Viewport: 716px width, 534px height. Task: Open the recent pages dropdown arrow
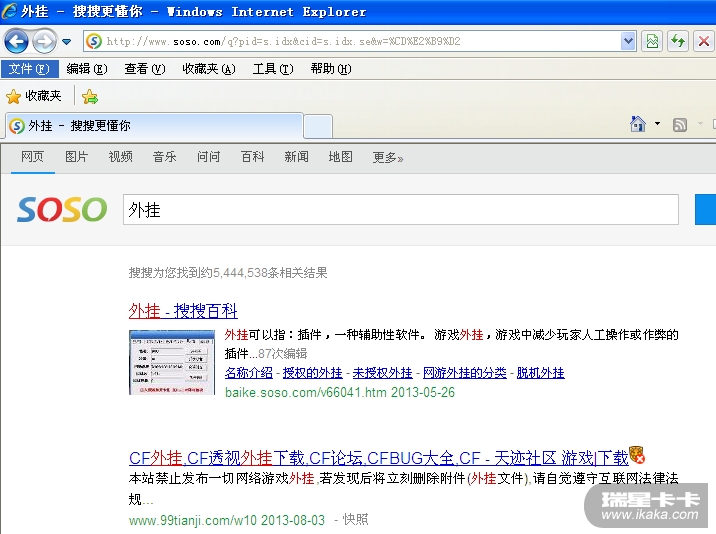point(67,42)
